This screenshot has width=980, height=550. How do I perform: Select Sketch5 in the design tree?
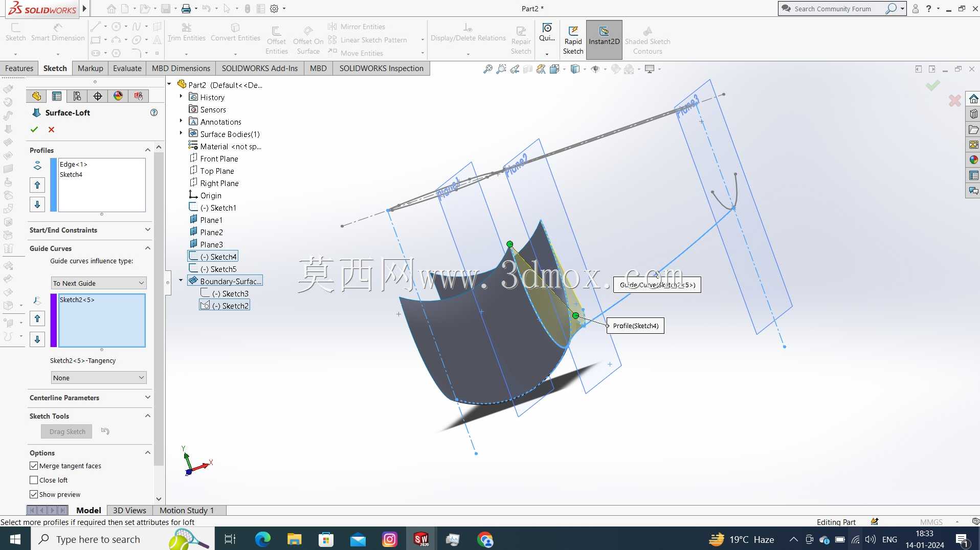pyautogui.click(x=213, y=269)
